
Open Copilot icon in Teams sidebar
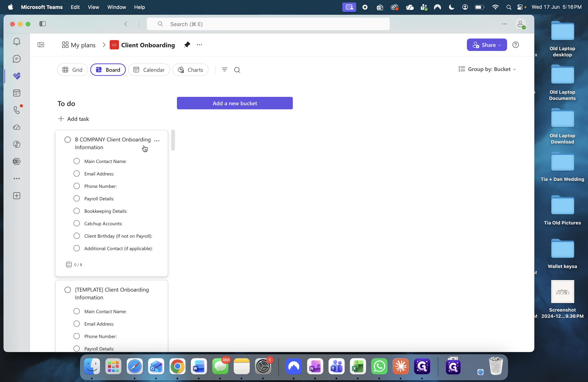click(17, 144)
